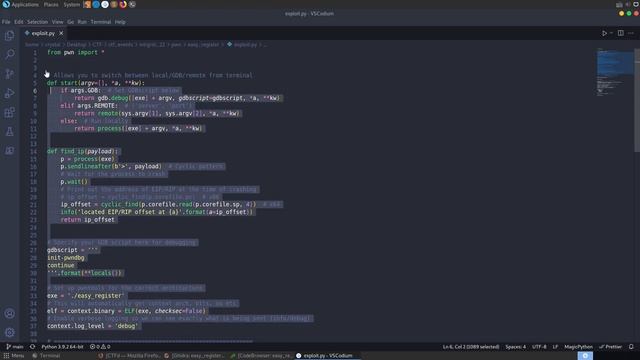Run the Python file with play button
This screenshot has width=640, height=360.
[604, 33]
